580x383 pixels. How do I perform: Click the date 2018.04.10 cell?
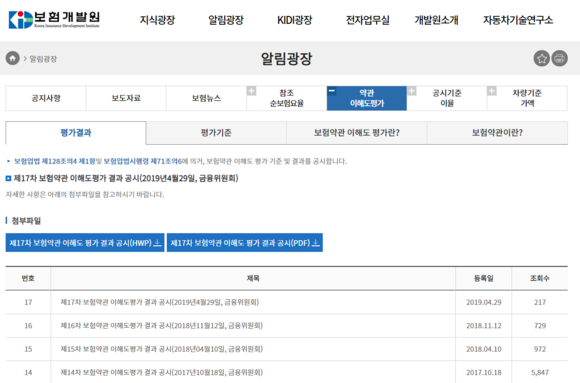click(484, 349)
